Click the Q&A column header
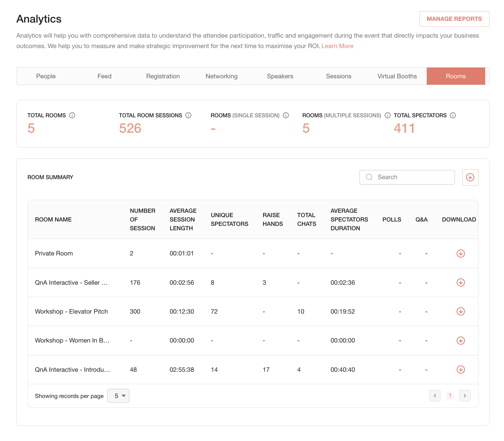 pos(421,219)
